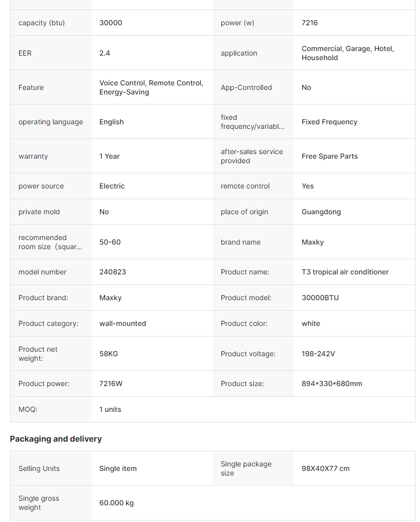Select the "Packaging and delivery" heading
The height and width of the screenshot is (522, 420).
click(x=56, y=439)
